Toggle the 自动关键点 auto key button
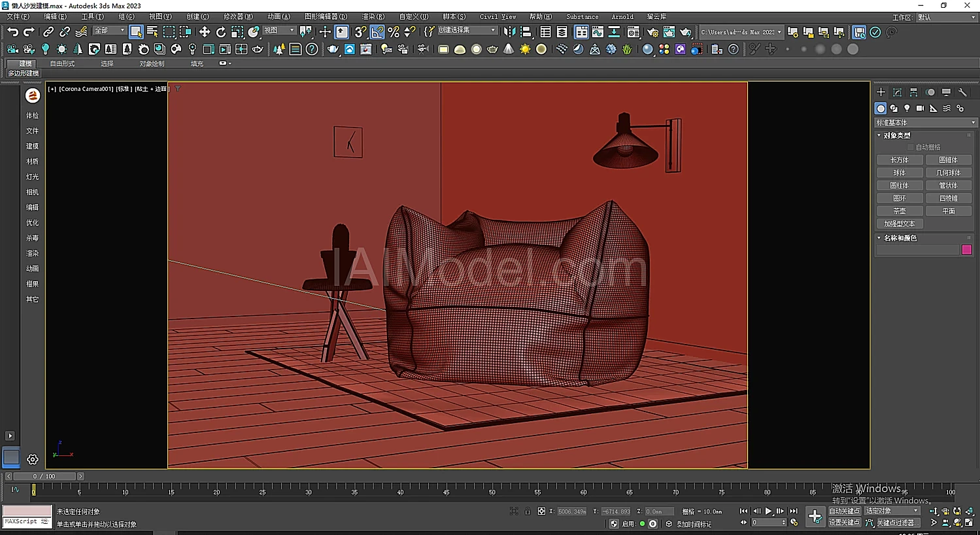The width and height of the screenshot is (980, 535). pos(845,511)
